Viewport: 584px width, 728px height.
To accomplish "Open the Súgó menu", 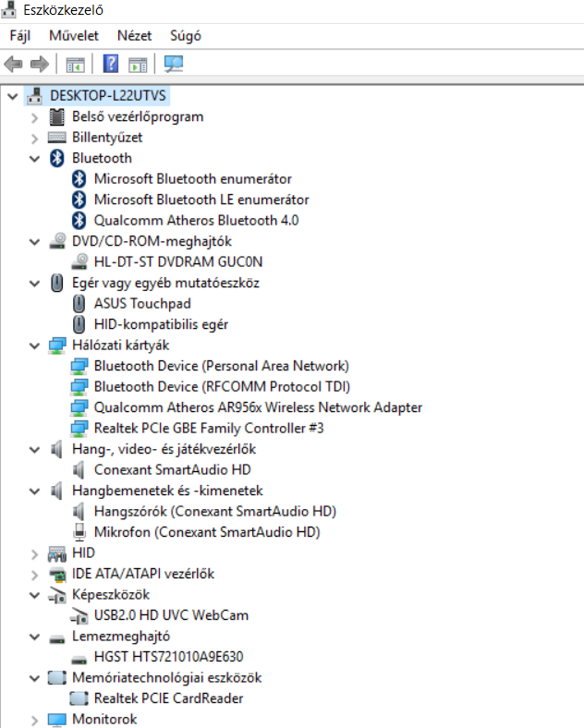I will (185, 36).
